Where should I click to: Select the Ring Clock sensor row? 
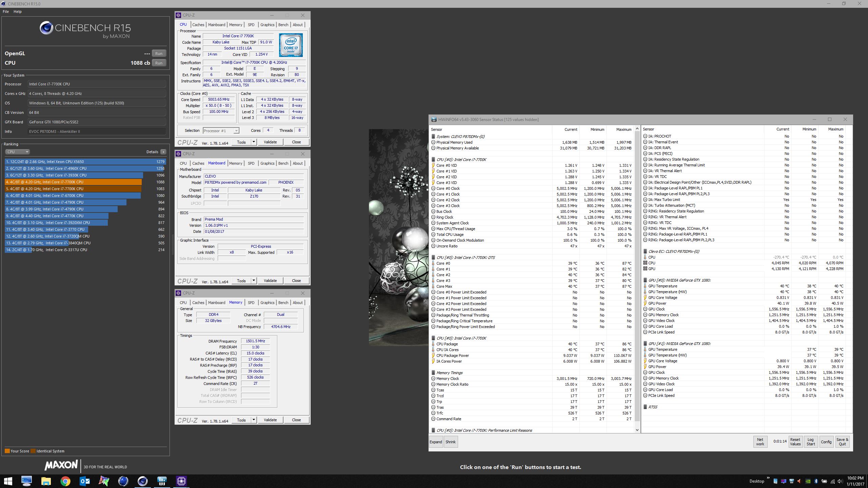pos(532,217)
